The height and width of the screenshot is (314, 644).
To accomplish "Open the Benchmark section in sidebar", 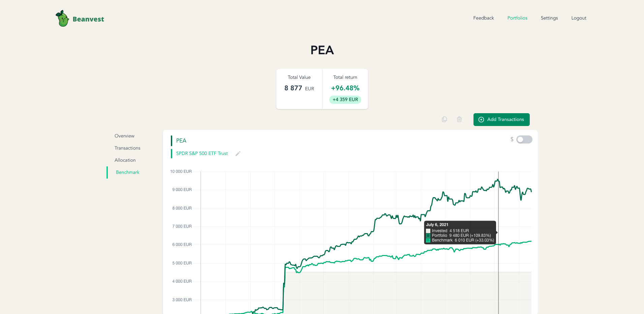I will [127, 172].
